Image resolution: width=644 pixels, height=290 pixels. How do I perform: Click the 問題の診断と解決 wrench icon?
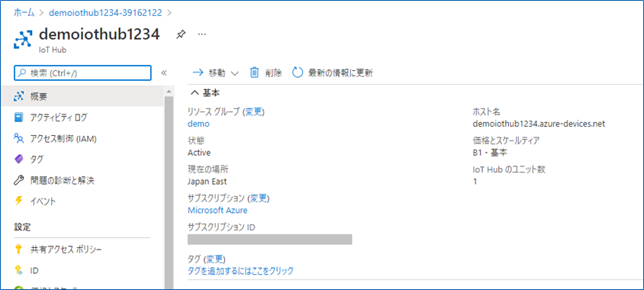pos(19,180)
